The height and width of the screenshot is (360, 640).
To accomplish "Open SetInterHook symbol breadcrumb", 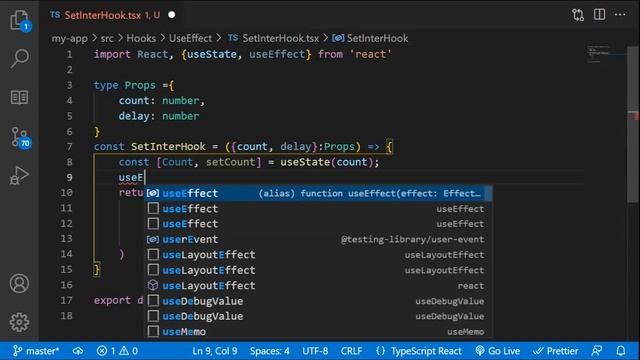I will point(370,38).
